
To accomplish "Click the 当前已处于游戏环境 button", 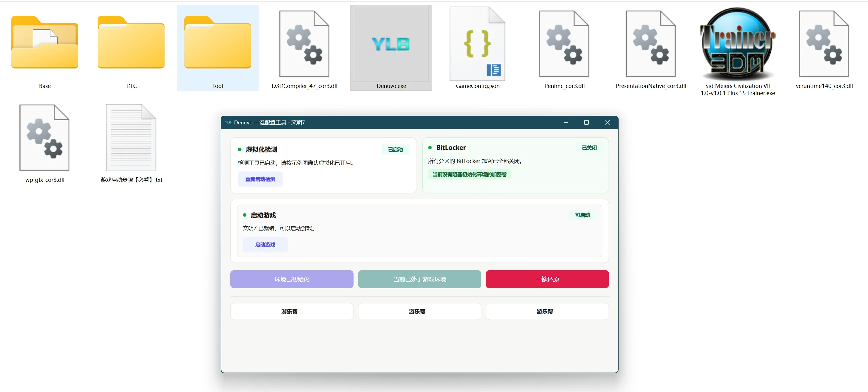I will click(419, 279).
